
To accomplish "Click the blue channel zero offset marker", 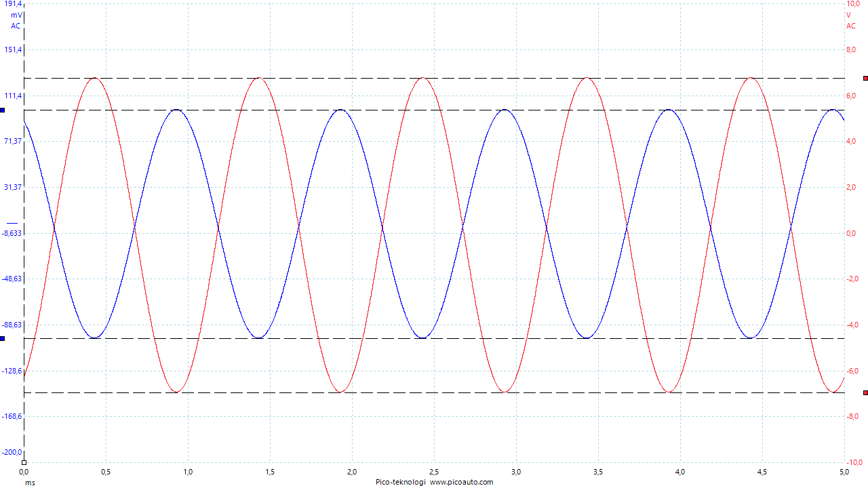I will point(12,223).
